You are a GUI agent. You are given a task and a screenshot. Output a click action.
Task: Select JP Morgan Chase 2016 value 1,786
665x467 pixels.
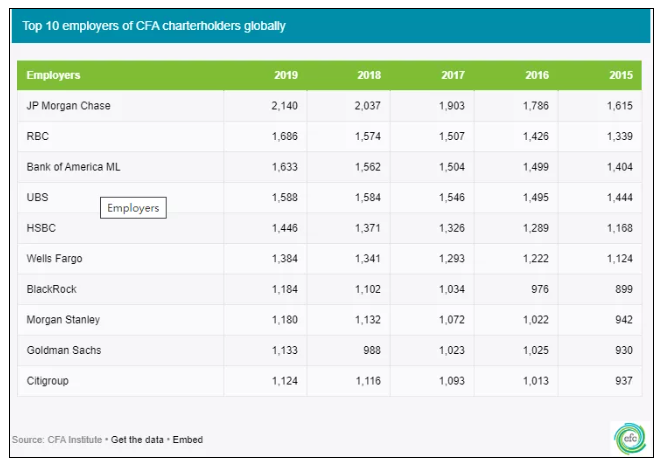pos(536,106)
